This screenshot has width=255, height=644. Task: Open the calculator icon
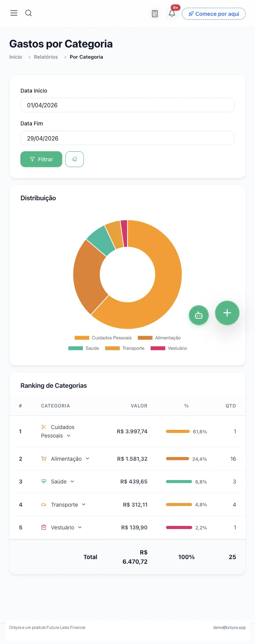coord(155,14)
